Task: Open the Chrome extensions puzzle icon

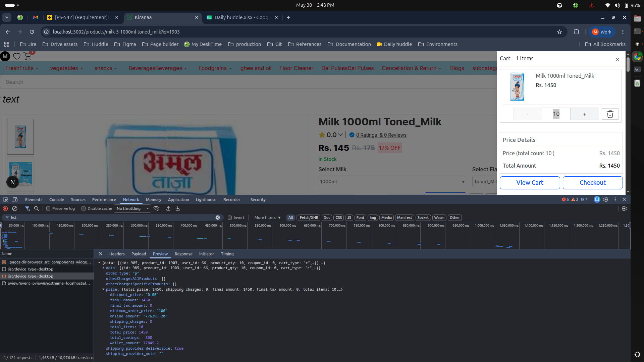Action: (x=577, y=32)
